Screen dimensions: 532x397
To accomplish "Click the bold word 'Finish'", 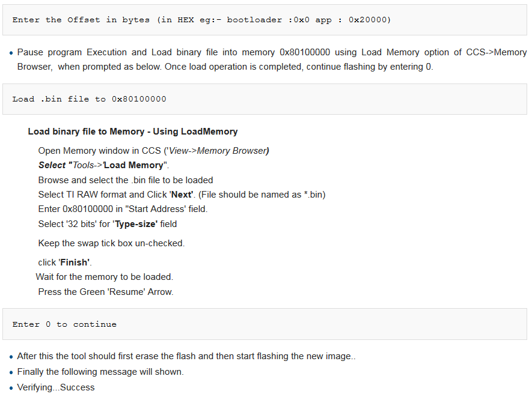I will click(75, 262).
